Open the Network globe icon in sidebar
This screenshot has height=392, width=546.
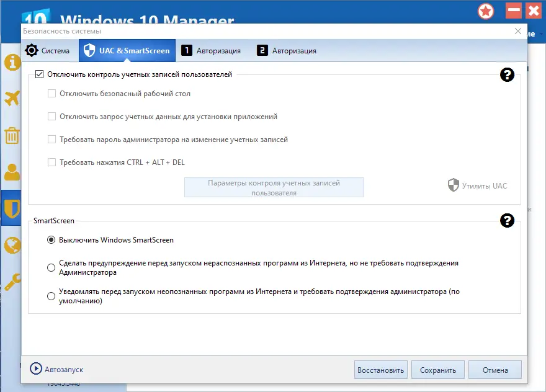tap(11, 245)
